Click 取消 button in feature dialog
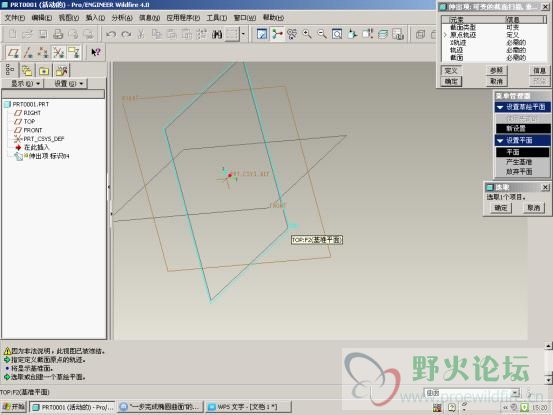Screen dimensions: 553x415 [496, 81]
